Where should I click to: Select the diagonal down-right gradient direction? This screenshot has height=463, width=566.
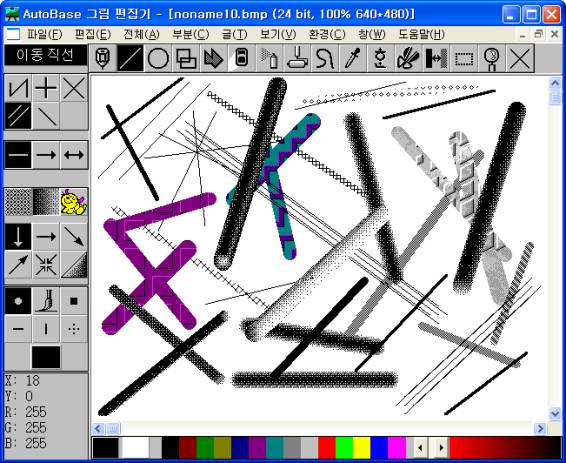click(x=74, y=237)
